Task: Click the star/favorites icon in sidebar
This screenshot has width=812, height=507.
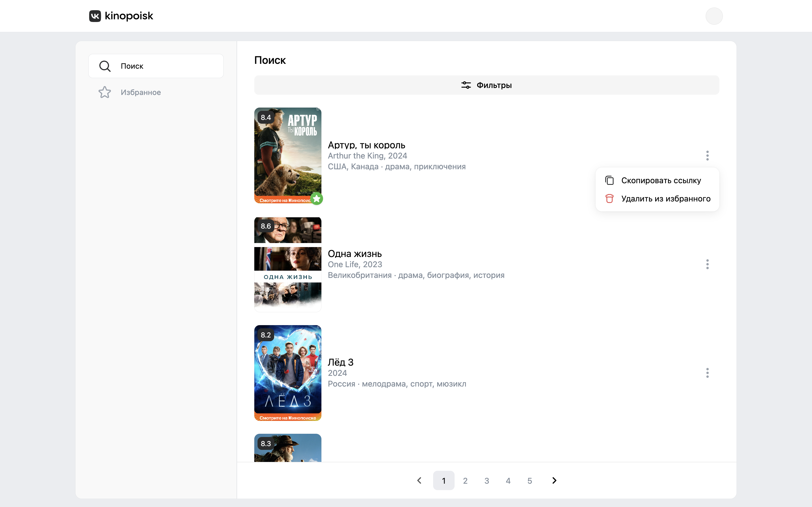Action: pyautogui.click(x=105, y=92)
